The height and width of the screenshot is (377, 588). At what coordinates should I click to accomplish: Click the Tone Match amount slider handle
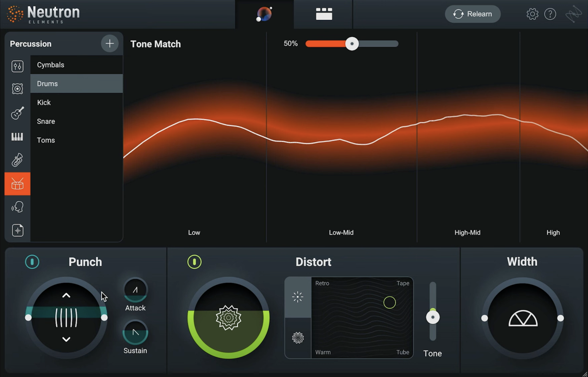(x=352, y=44)
